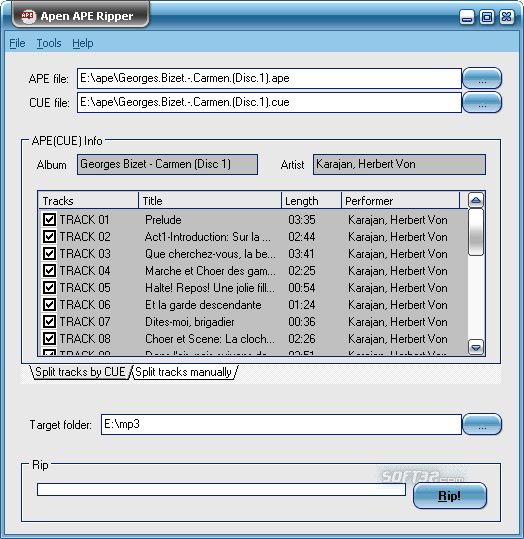Image resolution: width=524 pixels, height=539 pixels.
Task: Uncheck TRACK 01 checkbox
Action: pos(49,219)
